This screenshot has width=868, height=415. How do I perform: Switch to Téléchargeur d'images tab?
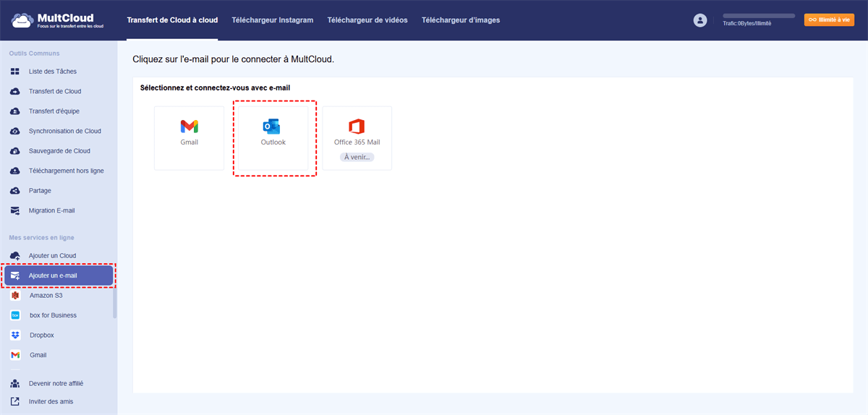461,20
